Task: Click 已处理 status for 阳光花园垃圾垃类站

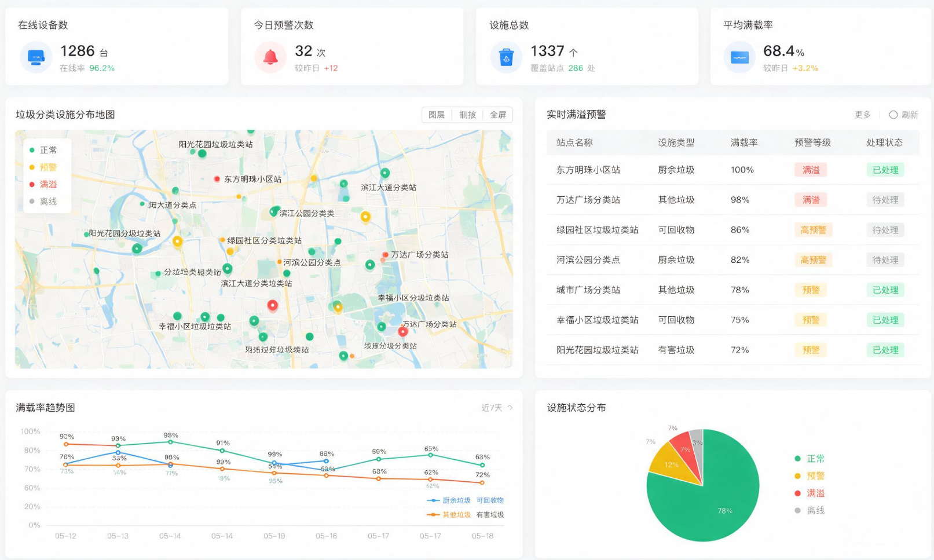Action: [885, 350]
